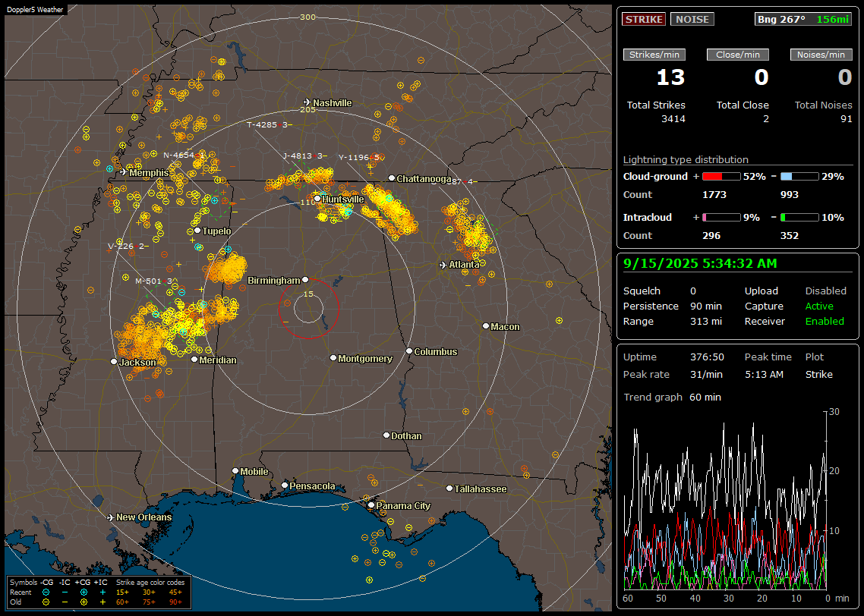Click the Total Strikes count 3414
864x616 pixels.
(x=673, y=119)
